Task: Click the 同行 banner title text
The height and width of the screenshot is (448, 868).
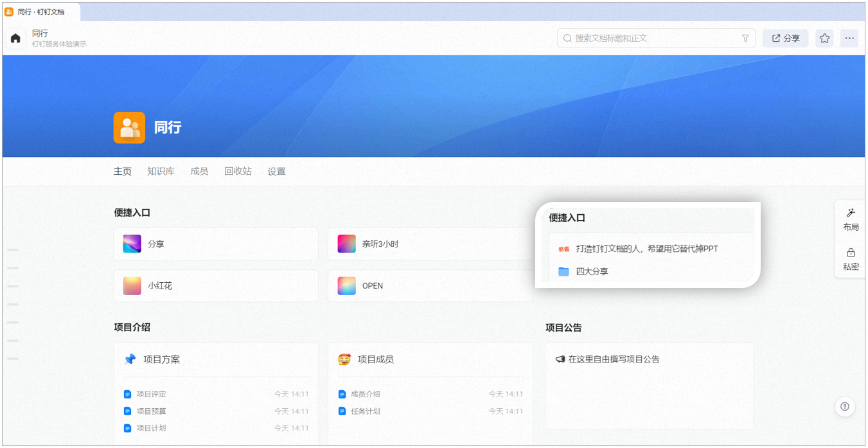Action: (x=168, y=127)
